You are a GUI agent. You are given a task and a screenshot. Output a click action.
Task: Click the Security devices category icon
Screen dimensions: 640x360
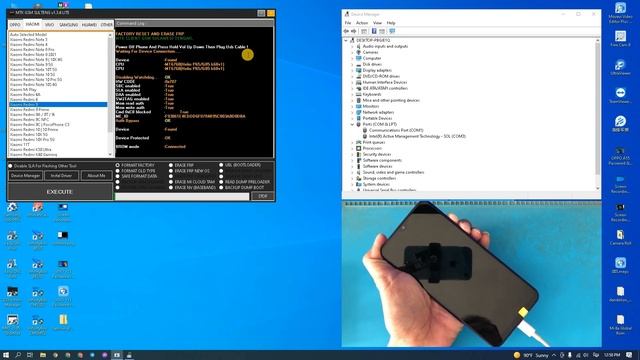359,154
